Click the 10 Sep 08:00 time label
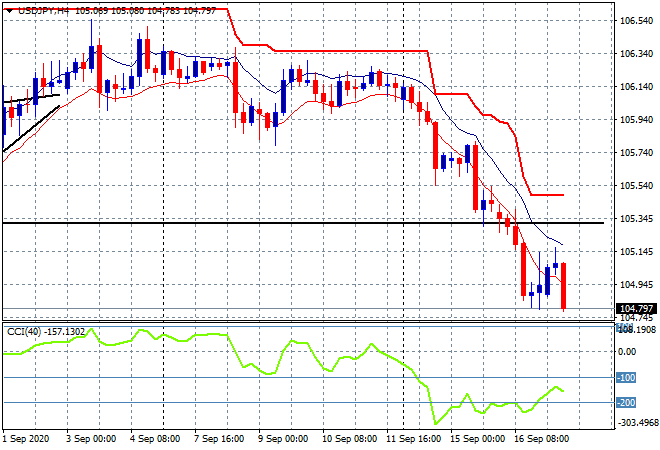The height and width of the screenshot is (450, 660). pyautogui.click(x=349, y=439)
